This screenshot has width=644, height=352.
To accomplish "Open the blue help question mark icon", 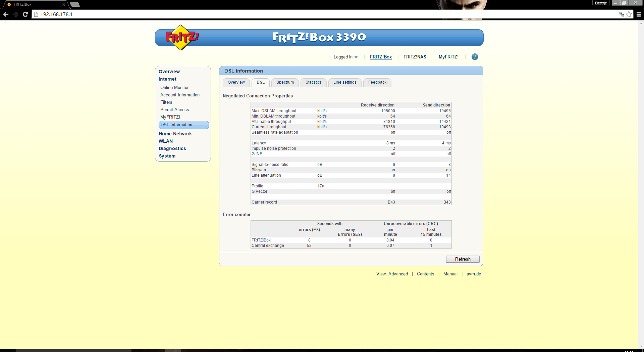I will click(x=475, y=57).
